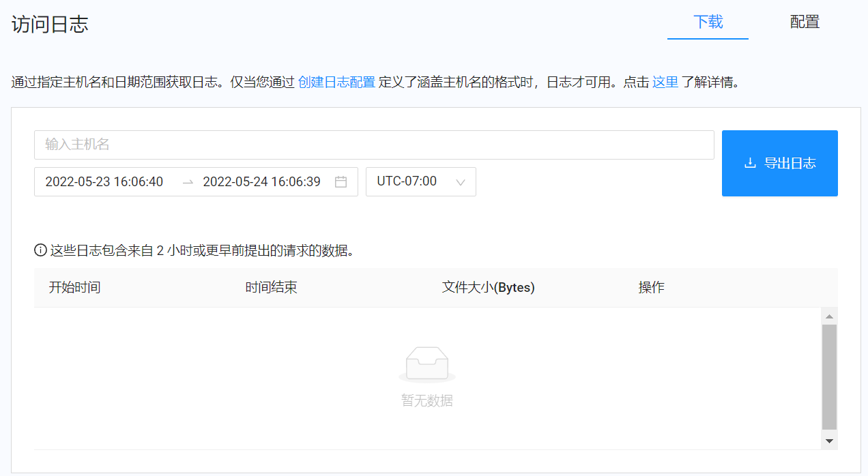Click the 文件大小(Bytes) column header

487,287
